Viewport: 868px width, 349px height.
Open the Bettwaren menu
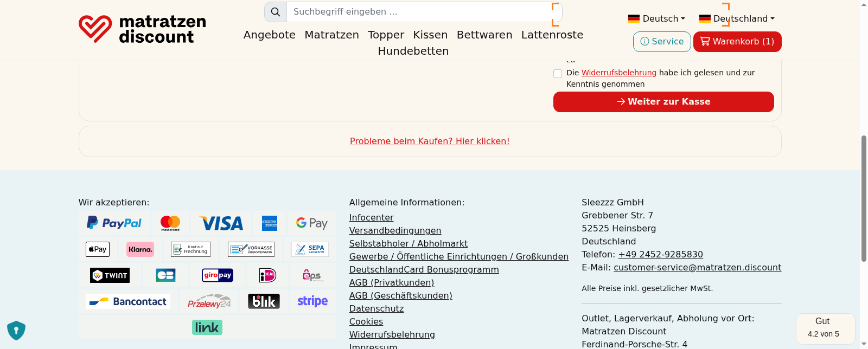[484, 35]
